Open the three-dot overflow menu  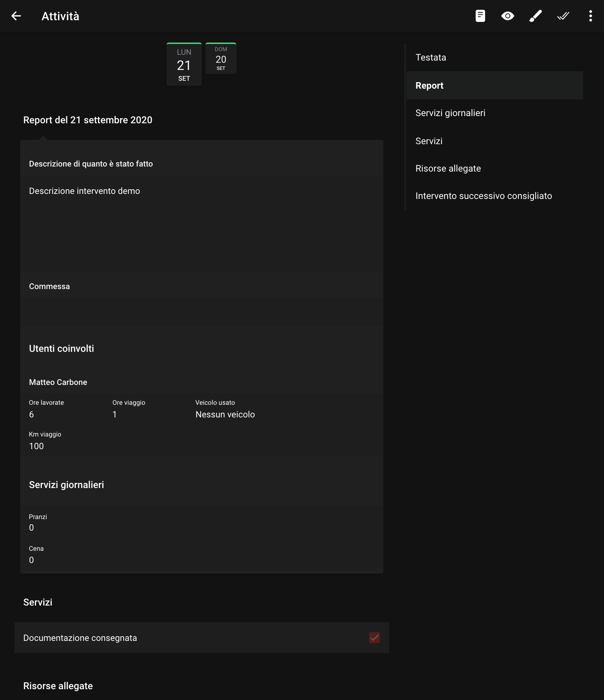tap(590, 16)
